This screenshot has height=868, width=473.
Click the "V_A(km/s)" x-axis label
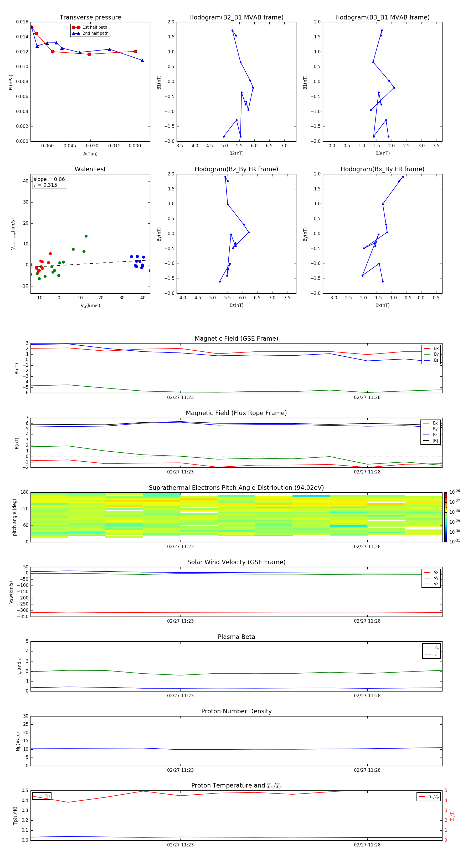[90, 306]
